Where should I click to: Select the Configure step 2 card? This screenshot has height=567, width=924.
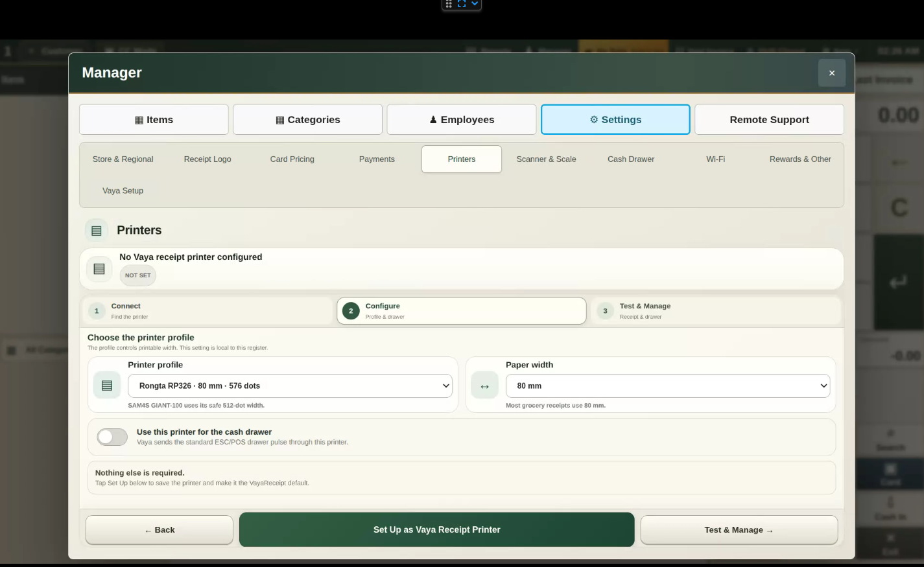click(x=462, y=311)
